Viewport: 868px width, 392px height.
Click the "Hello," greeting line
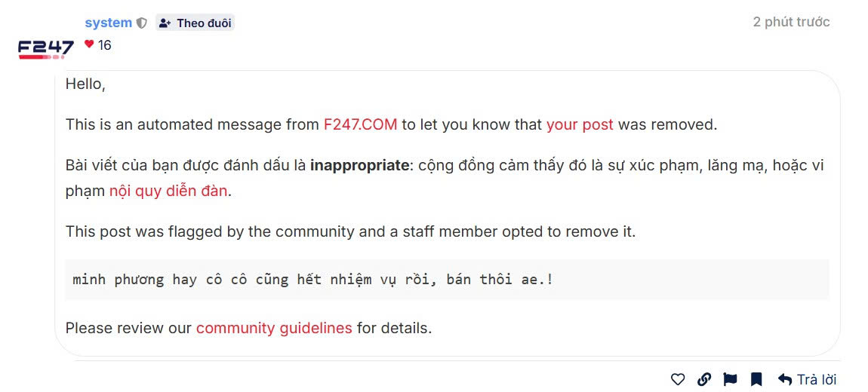coord(85,84)
